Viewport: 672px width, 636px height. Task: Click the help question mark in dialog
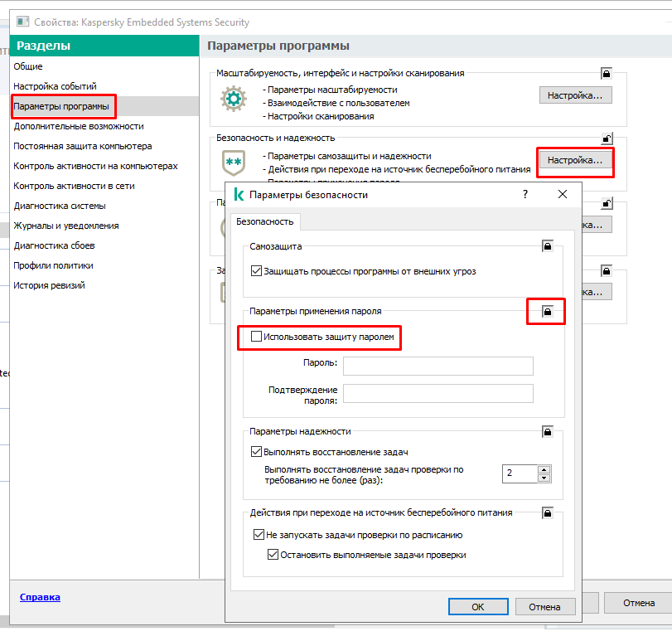pyautogui.click(x=525, y=194)
